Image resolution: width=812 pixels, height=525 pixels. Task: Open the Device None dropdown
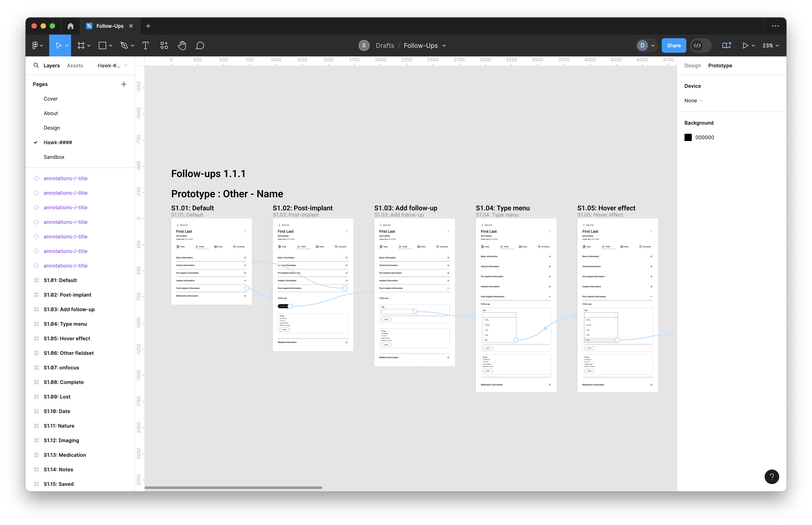693,101
